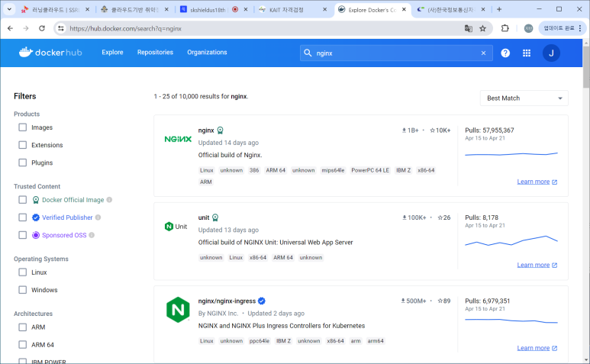
Task: Click the site info icon in address bar
Action: click(x=60, y=28)
